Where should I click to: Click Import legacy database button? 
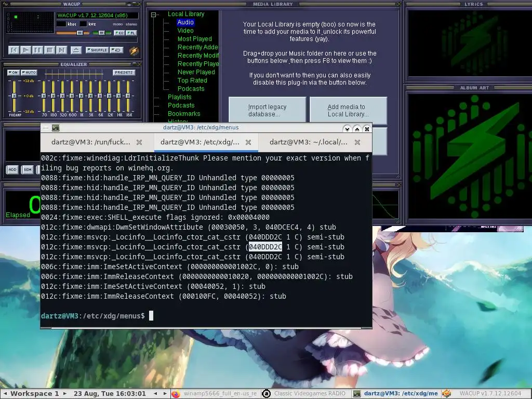tap(268, 111)
